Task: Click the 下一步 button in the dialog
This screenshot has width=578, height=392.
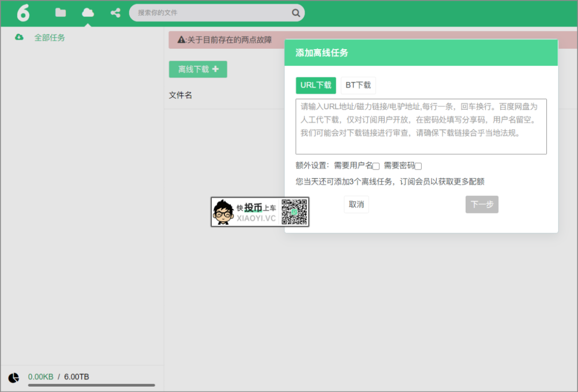Action: pos(481,204)
